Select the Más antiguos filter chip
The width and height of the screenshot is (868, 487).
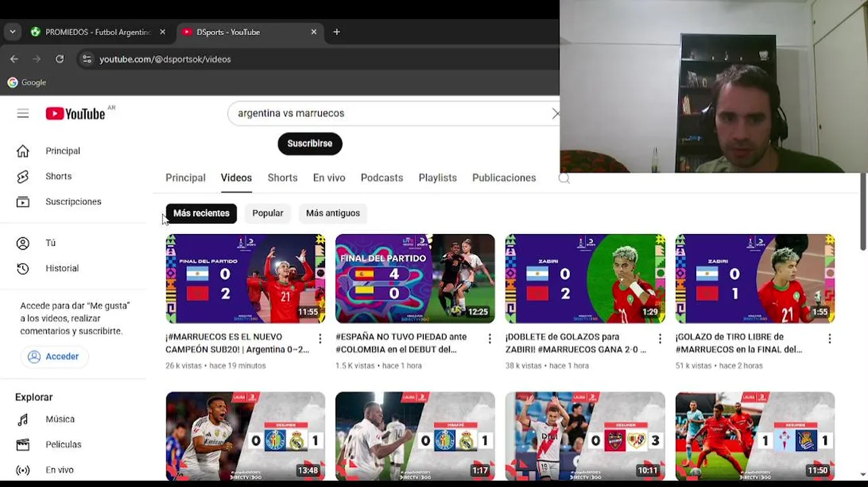coord(333,213)
